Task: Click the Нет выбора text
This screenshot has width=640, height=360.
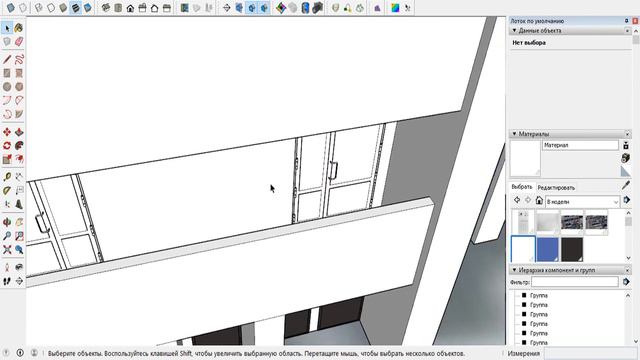Action: click(x=529, y=43)
